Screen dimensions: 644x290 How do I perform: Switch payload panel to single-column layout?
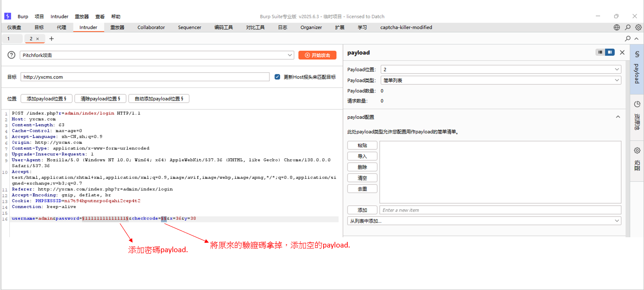600,52
